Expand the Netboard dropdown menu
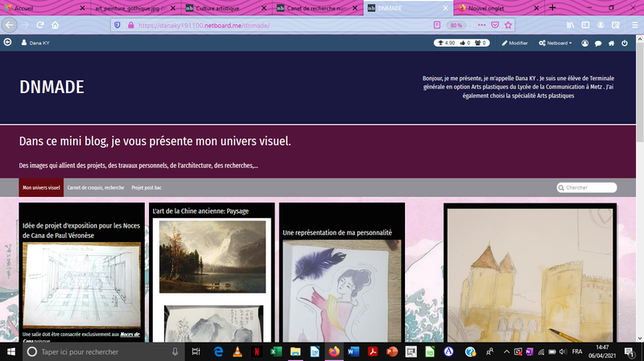This screenshot has height=361, width=644. point(555,43)
